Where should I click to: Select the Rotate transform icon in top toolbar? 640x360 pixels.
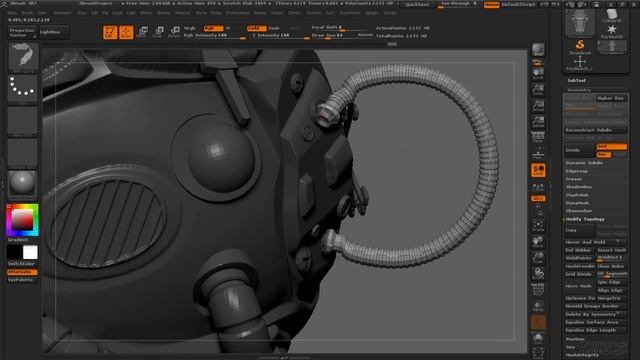[174, 32]
